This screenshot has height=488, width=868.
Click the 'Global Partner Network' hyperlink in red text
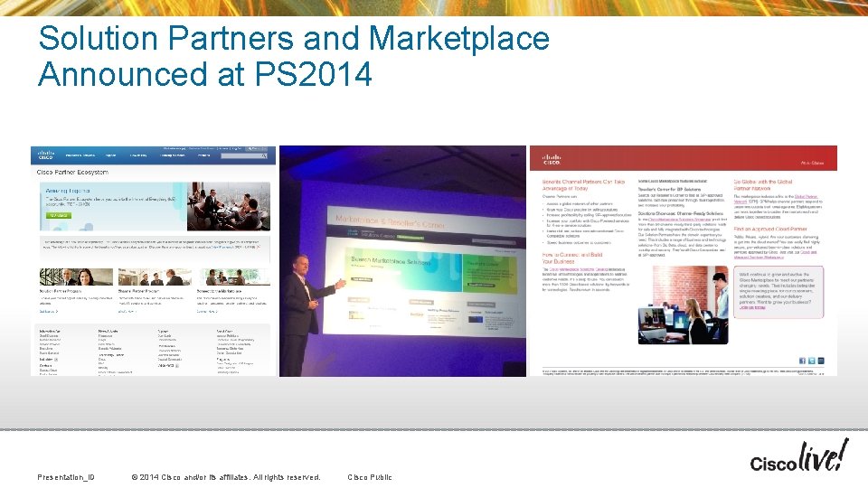click(x=806, y=197)
